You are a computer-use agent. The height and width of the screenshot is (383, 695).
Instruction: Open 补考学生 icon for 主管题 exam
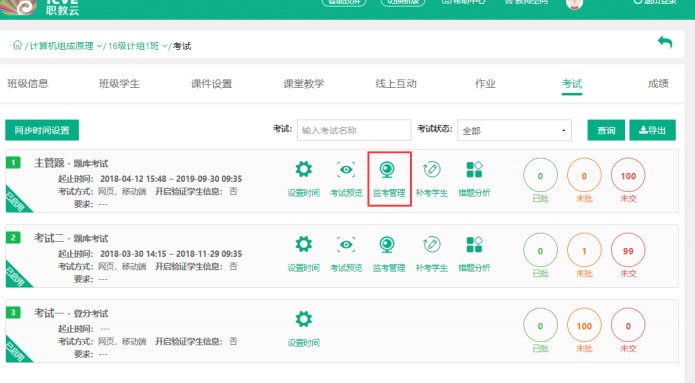(431, 169)
